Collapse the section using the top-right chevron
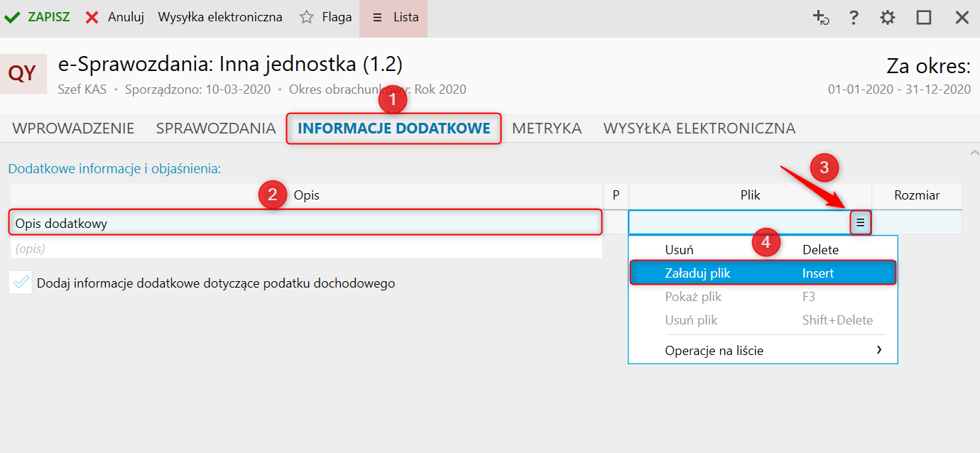Screen dimensions: 980x453 pos(973,153)
